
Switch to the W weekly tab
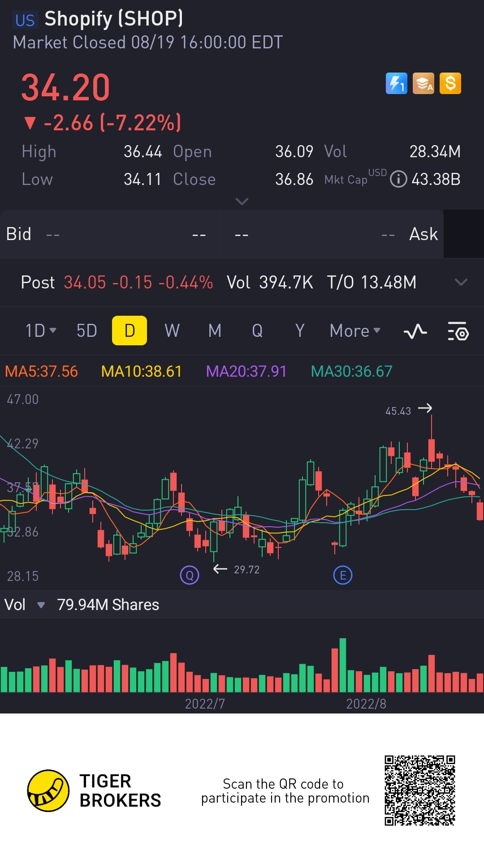[172, 331]
